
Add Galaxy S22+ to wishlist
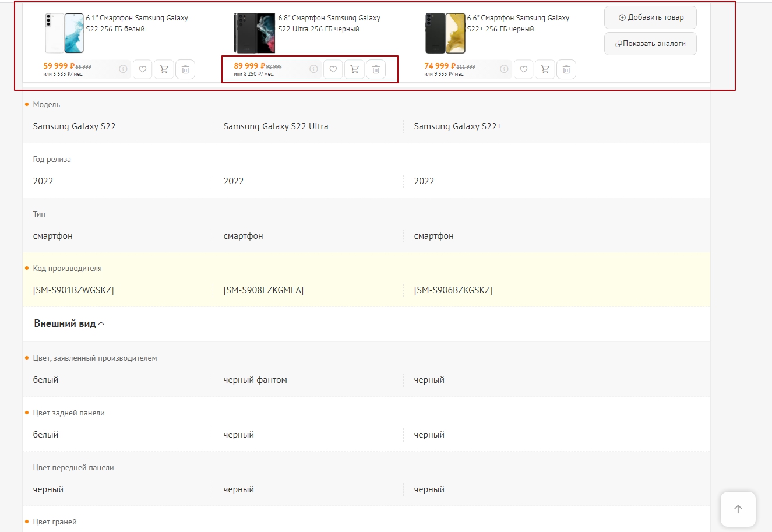click(524, 69)
